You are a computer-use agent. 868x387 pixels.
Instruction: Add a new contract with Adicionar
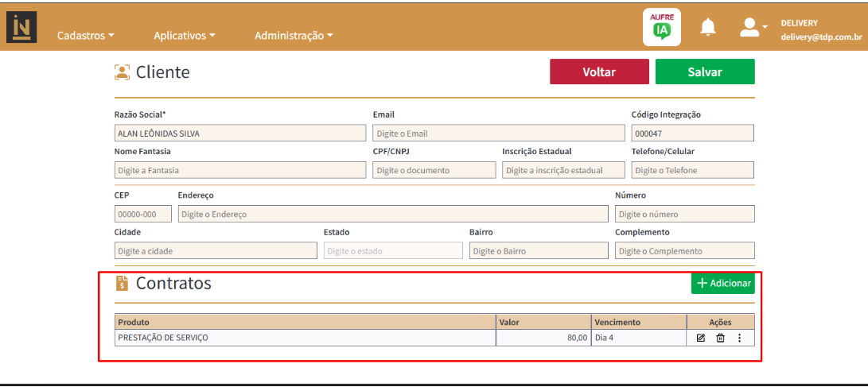pos(722,283)
